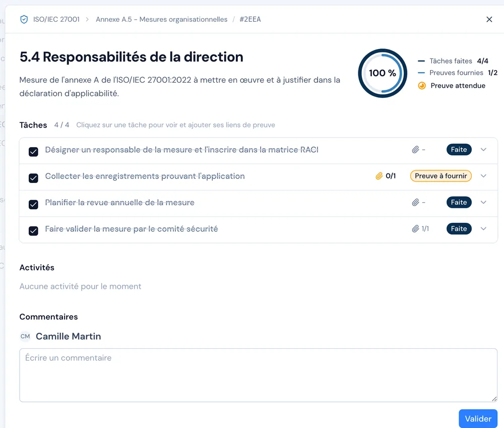This screenshot has width=504, height=428.
Task: Close the measure detail panel with X
Action: point(489,19)
